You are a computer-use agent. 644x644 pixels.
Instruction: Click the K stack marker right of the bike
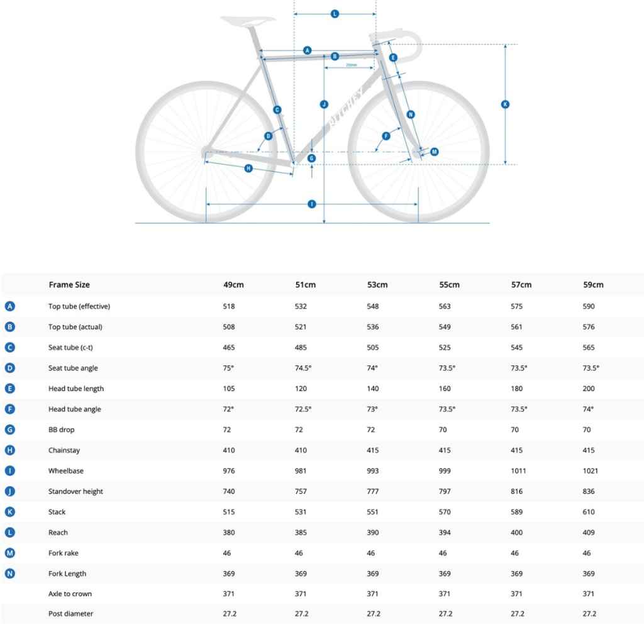click(x=505, y=104)
